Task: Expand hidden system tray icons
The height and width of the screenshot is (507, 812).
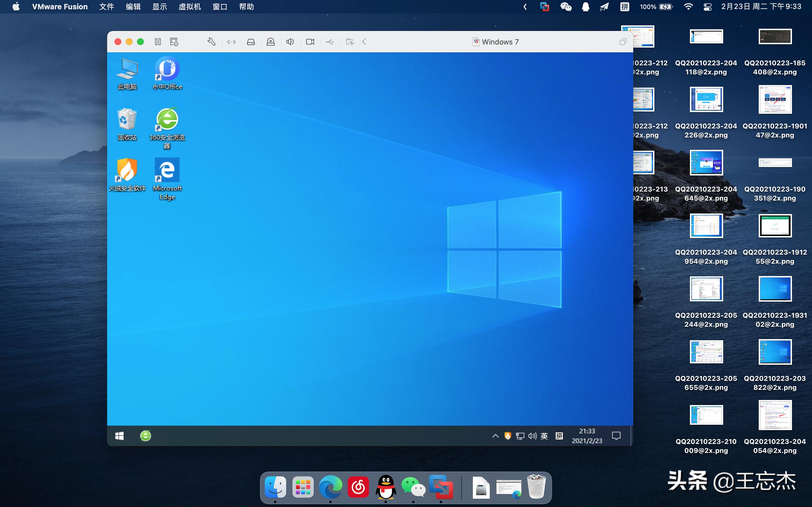Action: click(x=495, y=435)
